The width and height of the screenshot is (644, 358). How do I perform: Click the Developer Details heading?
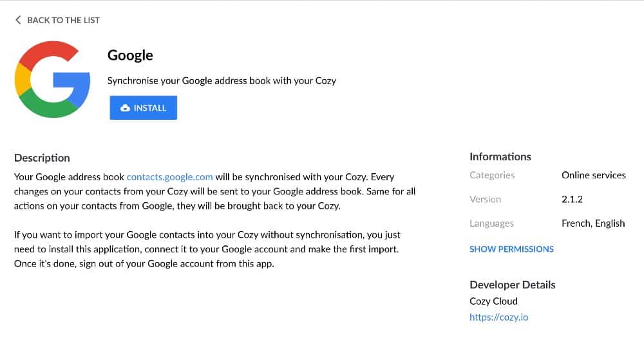[x=512, y=285]
